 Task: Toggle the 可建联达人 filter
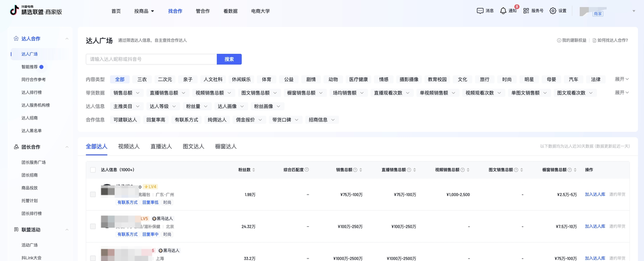tap(125, 120)
